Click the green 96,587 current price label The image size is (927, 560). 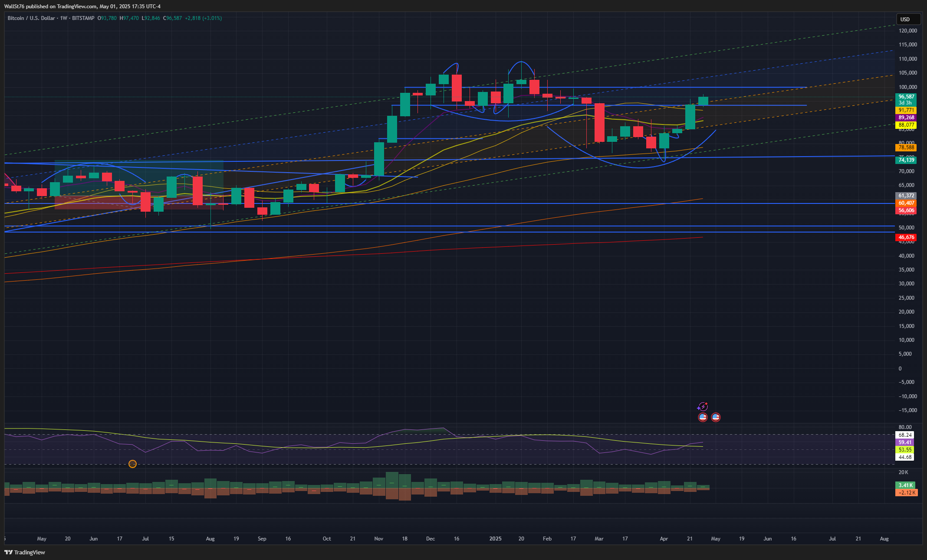(x=906, y=97)
